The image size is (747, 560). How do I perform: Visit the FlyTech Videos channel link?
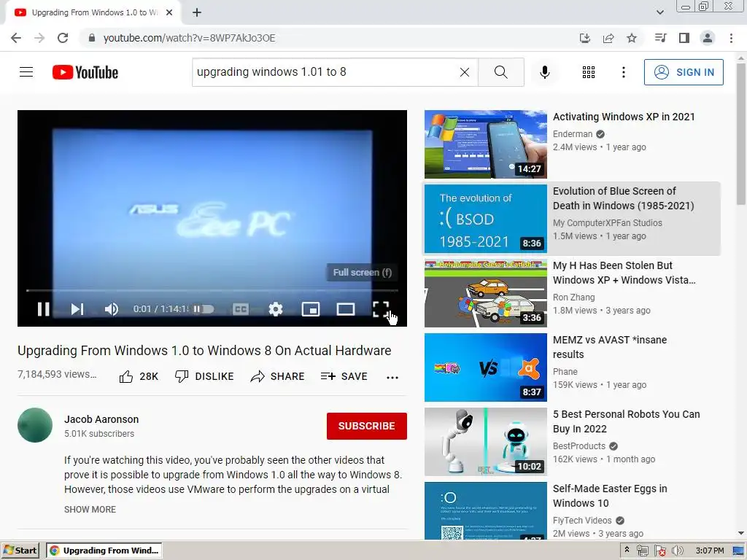point(582,521)
